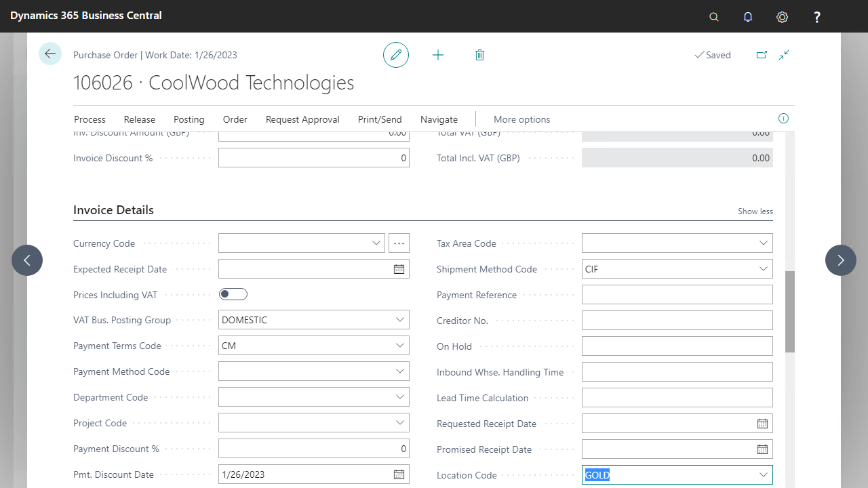The height and width of the screenshot is (488, 868).
Task: Expand Payment Method Code dropdown
Action: point(399,371)
